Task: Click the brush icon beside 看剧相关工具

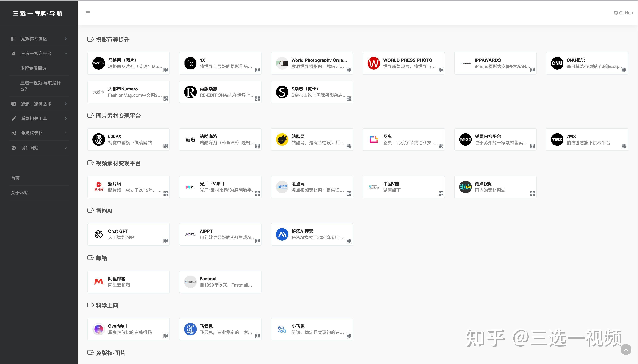Action: (14, 119)
